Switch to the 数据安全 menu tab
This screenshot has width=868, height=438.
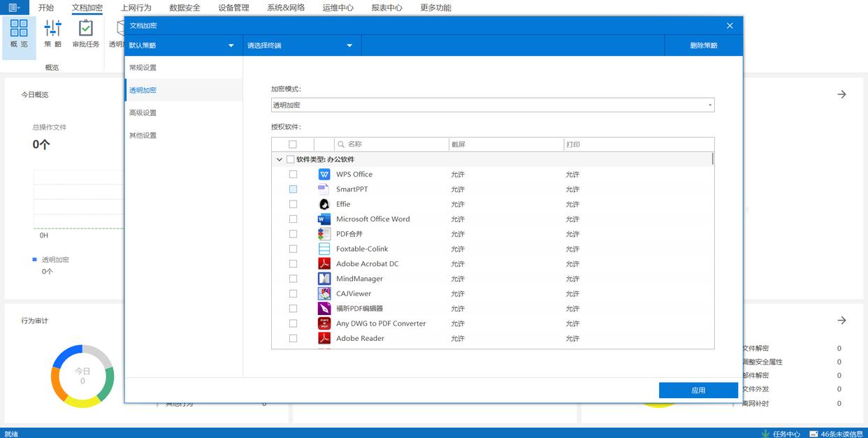185,8
